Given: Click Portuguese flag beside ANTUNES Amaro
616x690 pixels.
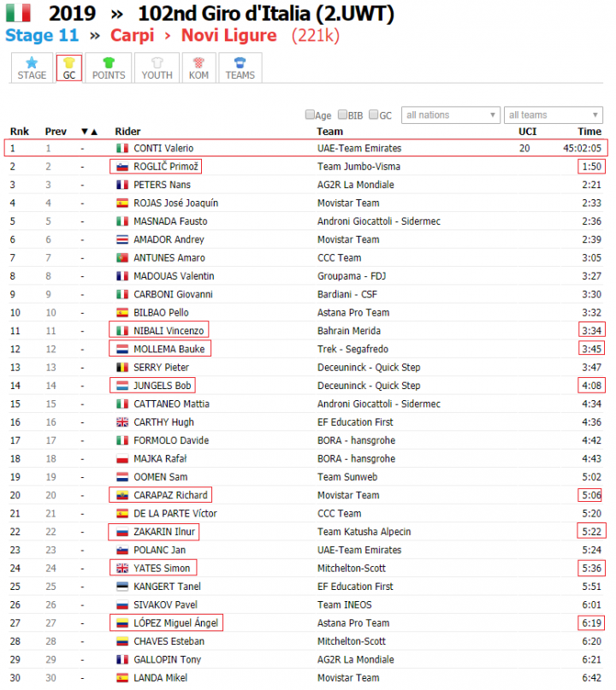Looking at the screenshot, I should [122, 258].
